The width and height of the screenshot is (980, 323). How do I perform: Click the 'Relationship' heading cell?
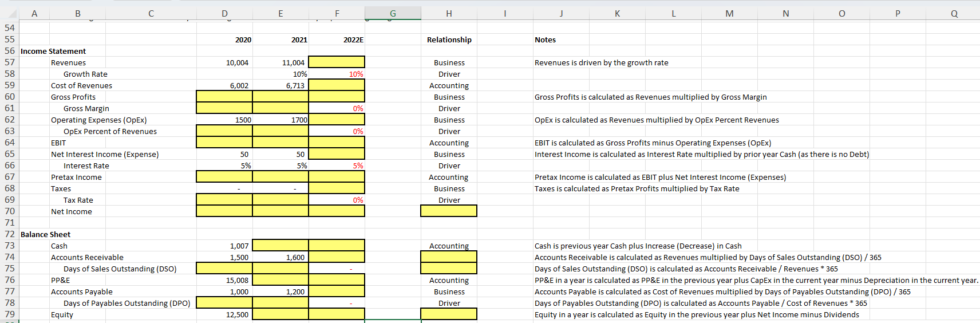click(449, 40)
